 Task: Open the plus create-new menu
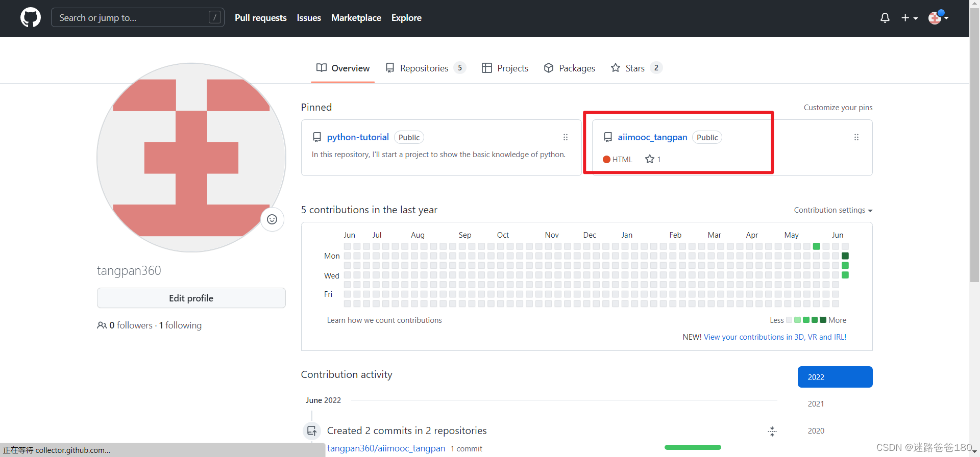tap(910, 18)
